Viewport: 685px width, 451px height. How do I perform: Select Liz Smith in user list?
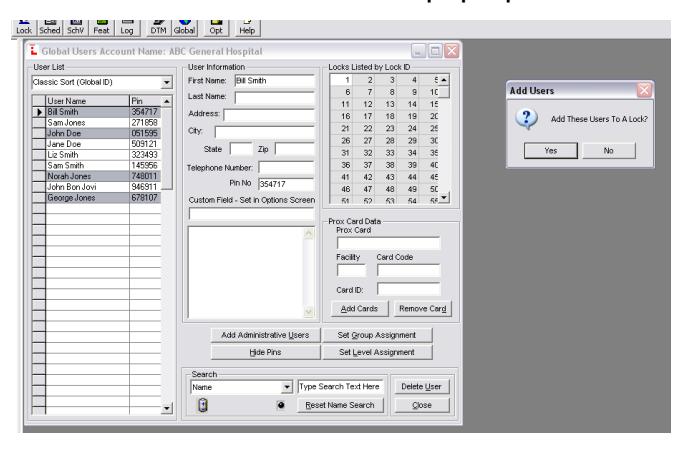click(x=96, y=155)
